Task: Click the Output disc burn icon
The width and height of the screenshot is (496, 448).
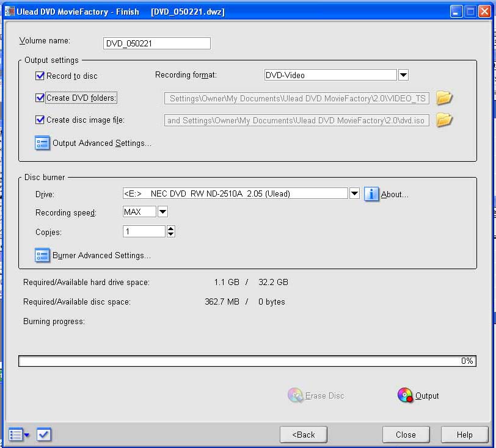Action: [405, 395]
